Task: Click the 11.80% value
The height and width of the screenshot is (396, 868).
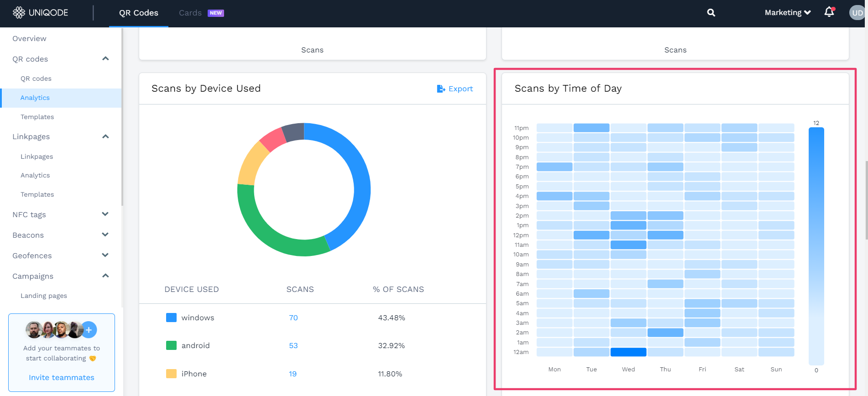Action: click(390, 374)
